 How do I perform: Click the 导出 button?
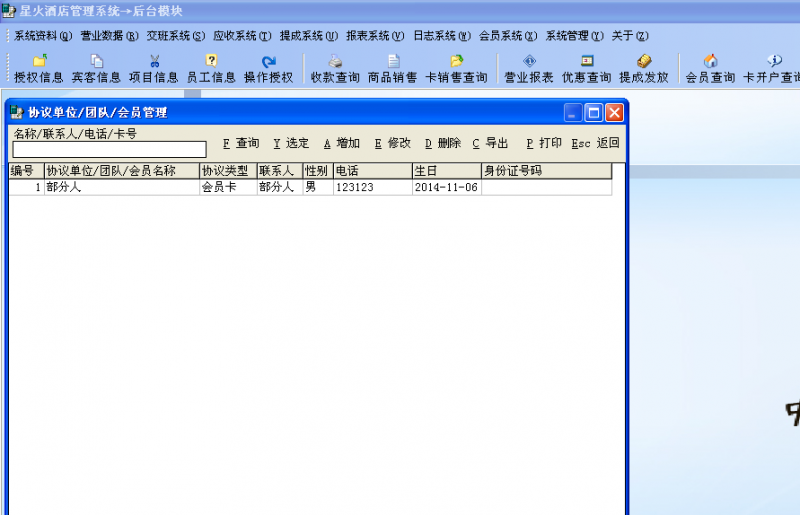(491, 143)
